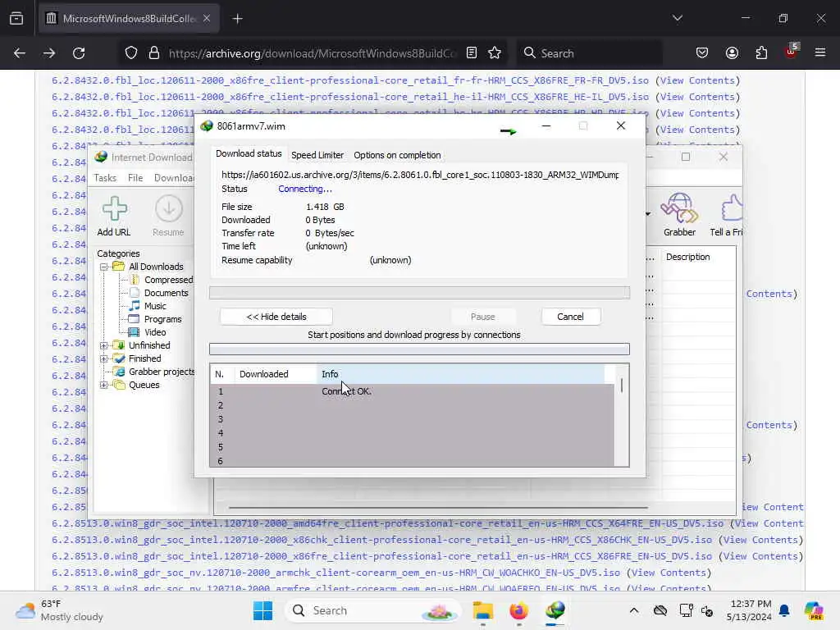Open the File menu in IDM
840x630 pixels.
pos(135,178)
